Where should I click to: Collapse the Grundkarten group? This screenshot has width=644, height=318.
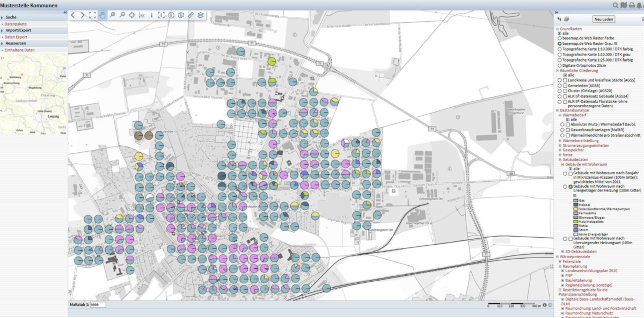point(557,29)
